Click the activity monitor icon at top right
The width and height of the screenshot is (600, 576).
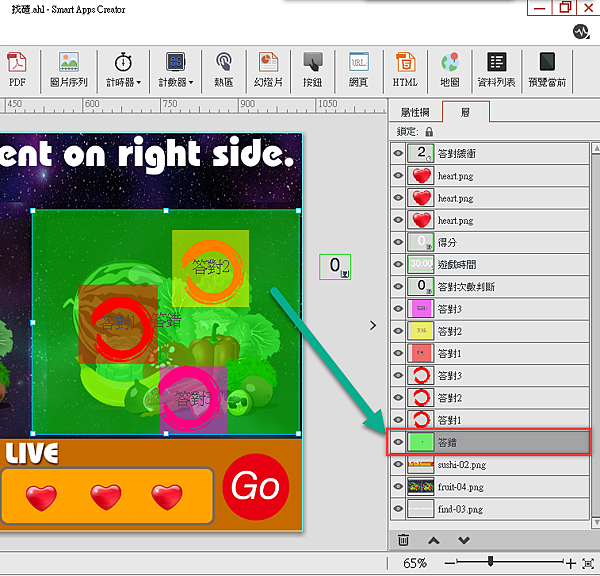click(581, 31)
